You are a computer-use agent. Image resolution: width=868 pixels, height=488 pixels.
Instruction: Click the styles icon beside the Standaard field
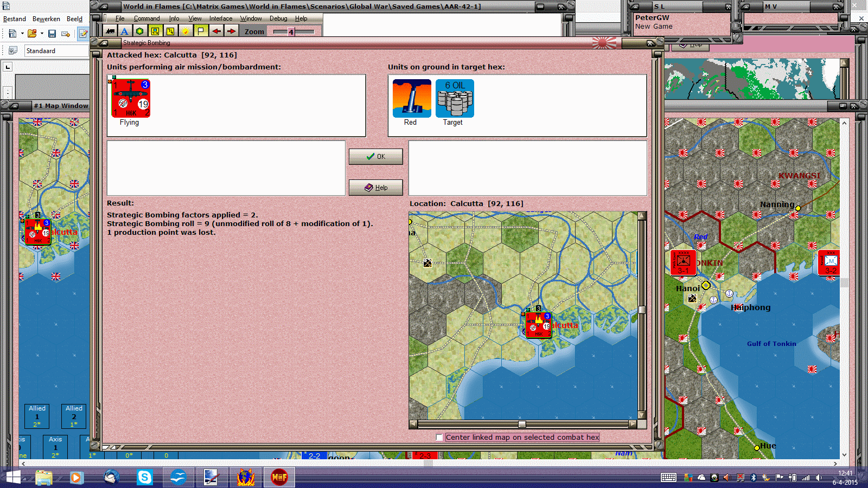[x=12, y=51]
